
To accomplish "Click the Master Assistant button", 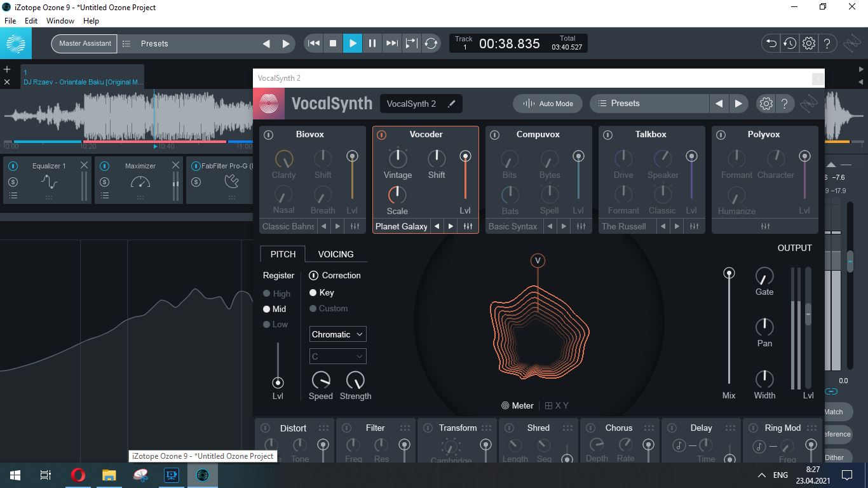I will tap(85, 43).
